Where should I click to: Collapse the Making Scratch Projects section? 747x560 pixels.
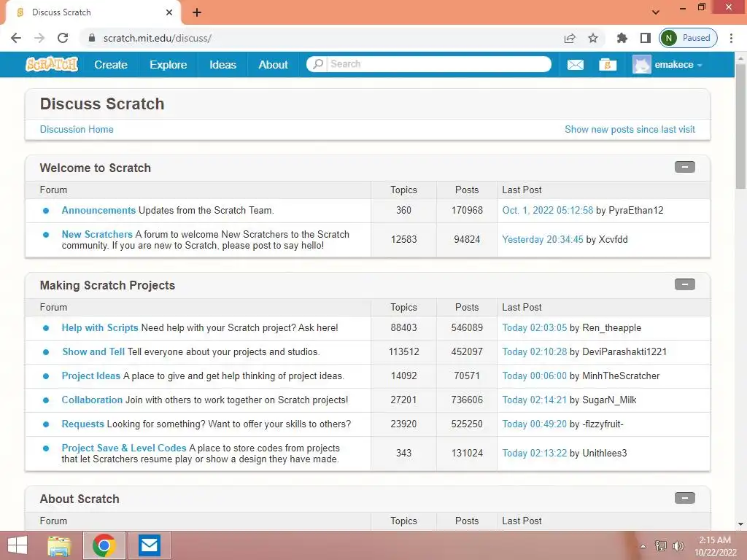tap(684, 285)
